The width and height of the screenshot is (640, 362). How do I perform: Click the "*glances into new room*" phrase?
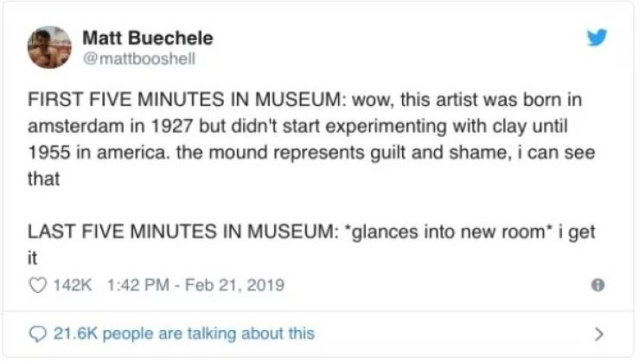[x=448, y=232]
